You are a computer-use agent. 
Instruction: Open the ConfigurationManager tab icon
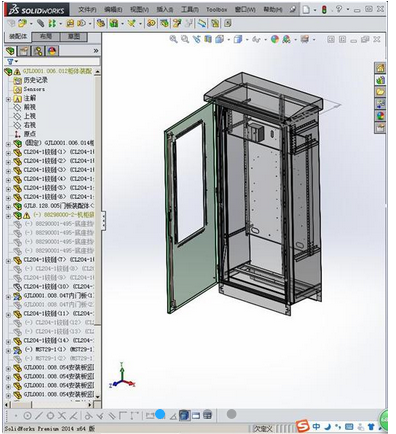[38, 51]
